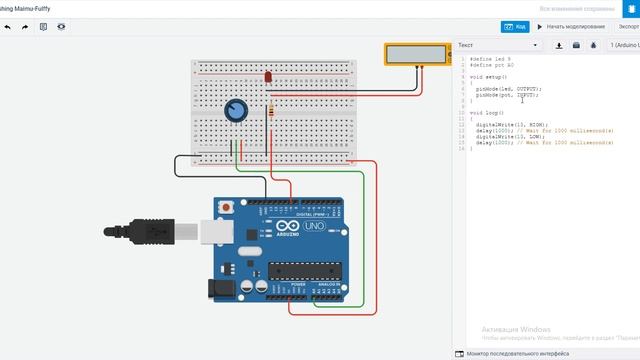
Task: Place cursor on 'void loop()' line
Action: click(x=487, y=113)
